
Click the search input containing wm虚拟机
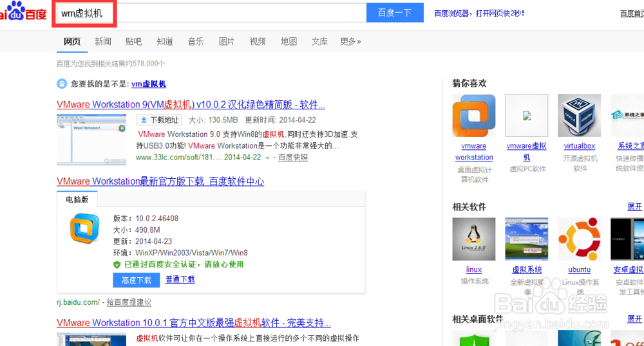point(211,13)
